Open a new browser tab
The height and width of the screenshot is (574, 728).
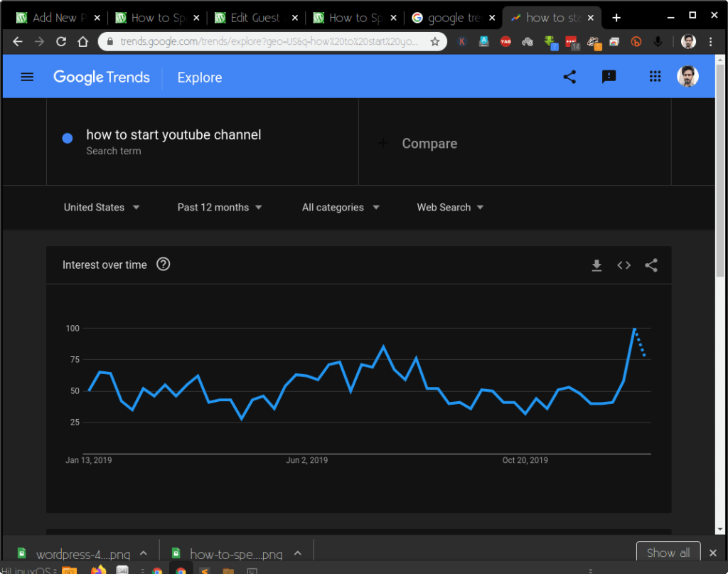(x=616, y=18)
